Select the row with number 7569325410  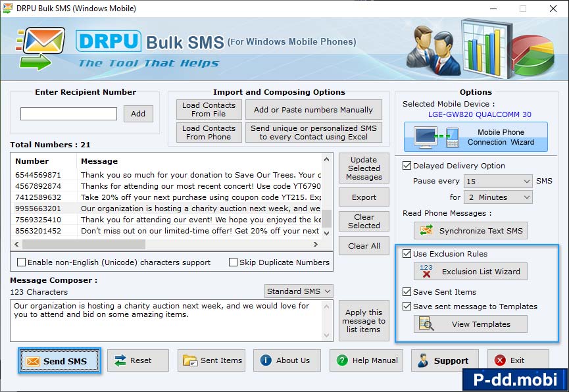click(167, 220)
